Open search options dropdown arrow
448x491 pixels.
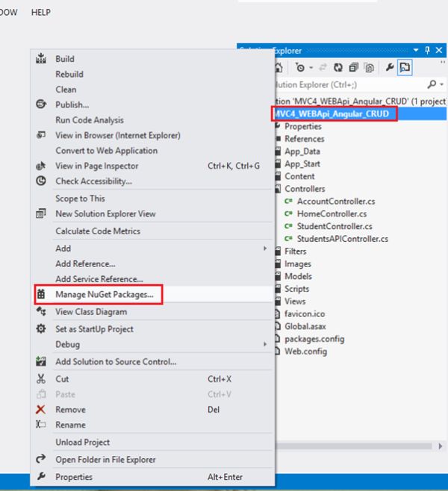point(441,84)
